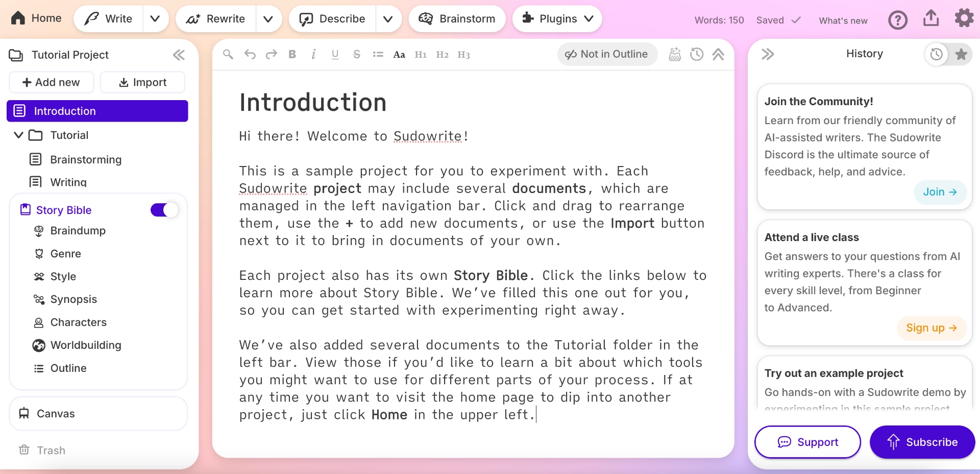Click the export share icon
Screen dimensions: 980x474
point(931,18)
